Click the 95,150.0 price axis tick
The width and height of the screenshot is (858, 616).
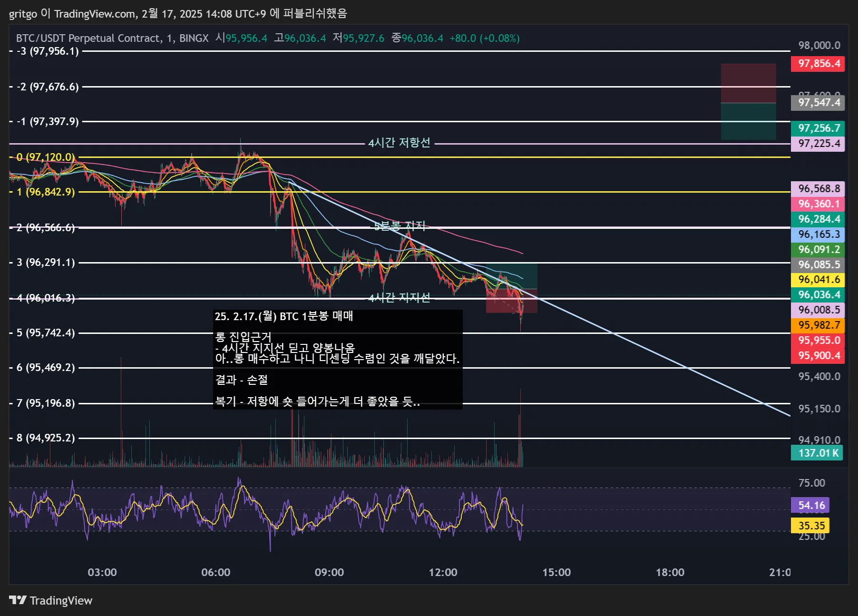click(x=819, y=409)
